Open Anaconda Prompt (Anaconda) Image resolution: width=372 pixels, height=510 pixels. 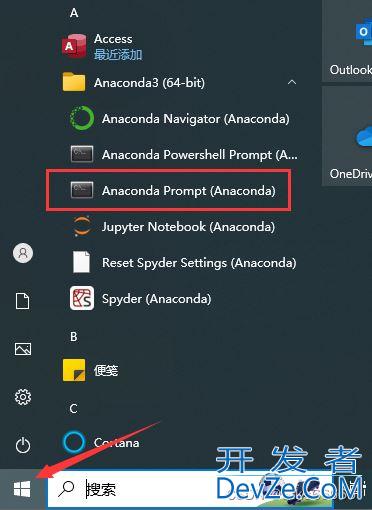(x=173, y=190)
